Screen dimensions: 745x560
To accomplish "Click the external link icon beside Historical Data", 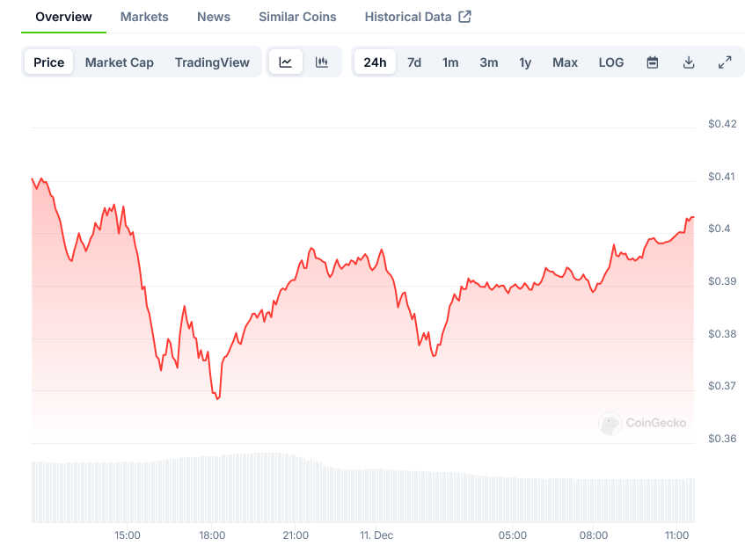I will tap(465, 17).
